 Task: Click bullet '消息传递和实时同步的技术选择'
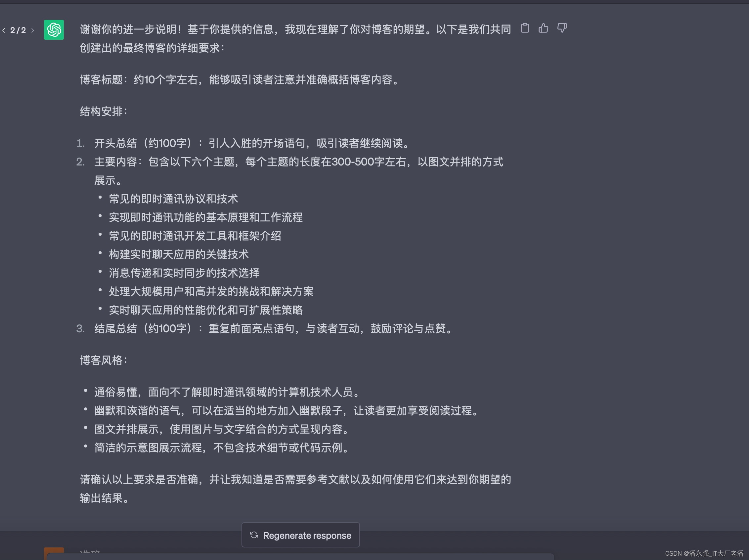click(184, 273)
